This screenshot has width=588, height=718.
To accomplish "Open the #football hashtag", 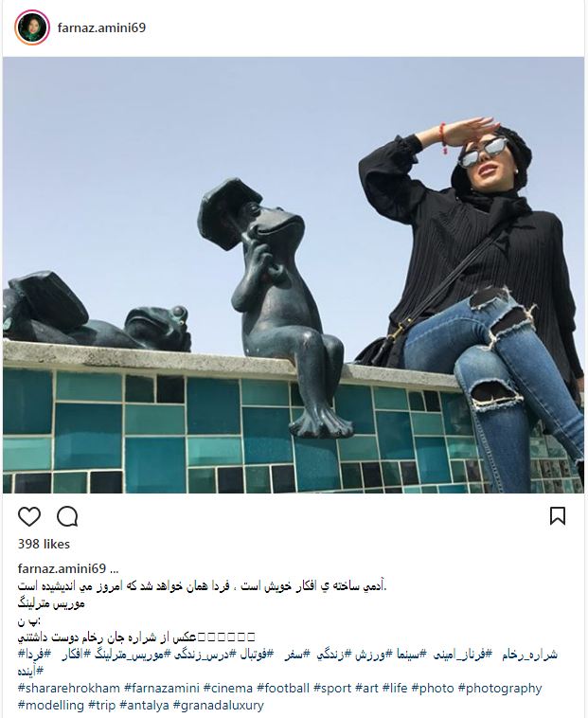I will [283, 689].
